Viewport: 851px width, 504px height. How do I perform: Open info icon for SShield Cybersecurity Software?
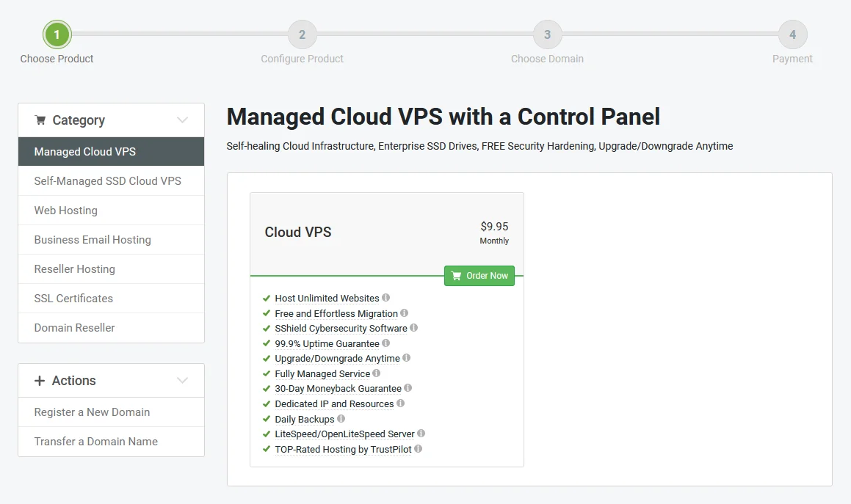click(x=416, y=328)
